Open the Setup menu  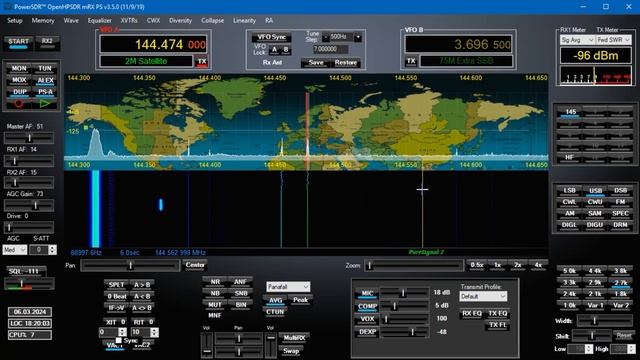point(15,20)
